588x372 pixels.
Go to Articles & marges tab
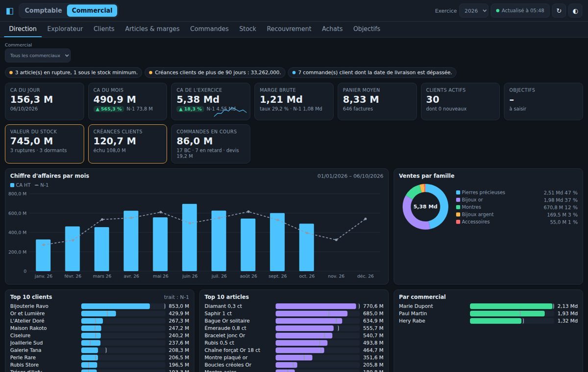click(152, 29)
